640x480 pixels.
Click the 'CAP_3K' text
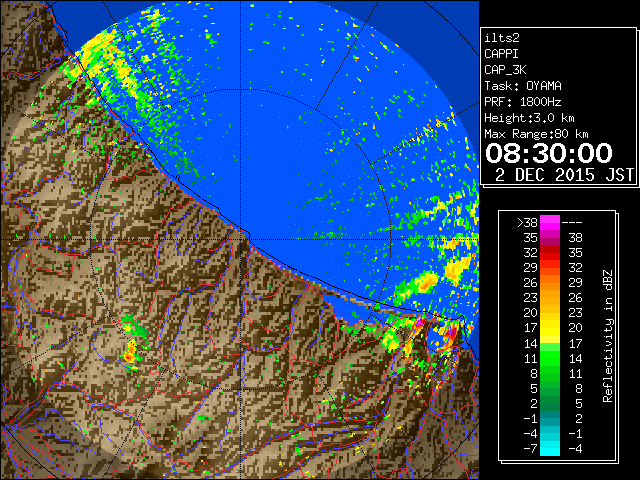coord(505,70)
